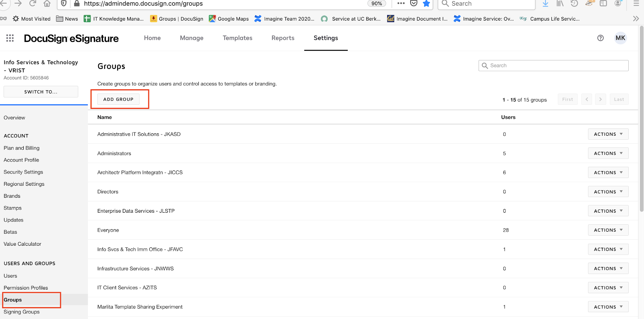Go to previous page of groups arrow
The image size is (644, 319).
point(586,99)
